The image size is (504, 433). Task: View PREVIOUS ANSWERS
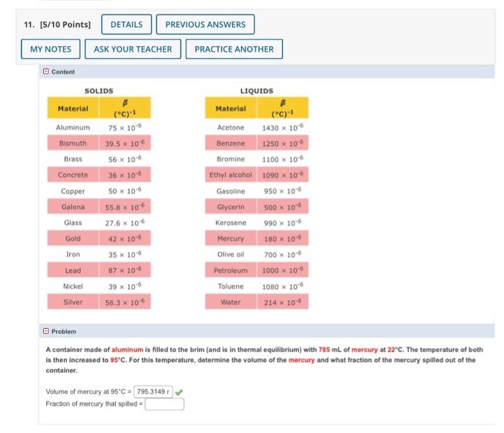[x=205, y=24]
